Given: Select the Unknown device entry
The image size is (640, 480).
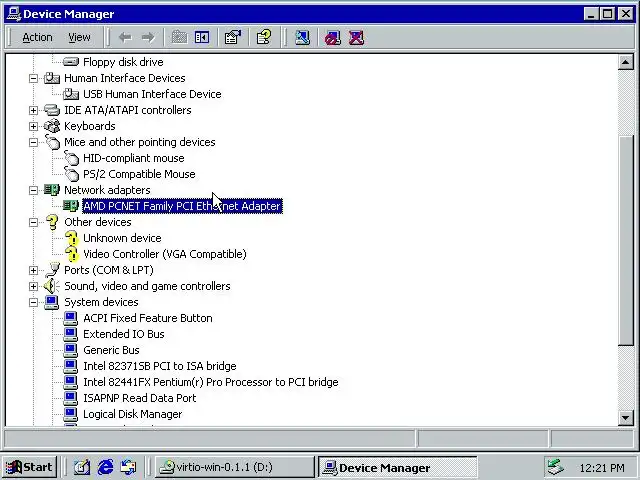Looking at the screenshot, I should (122, 238).
